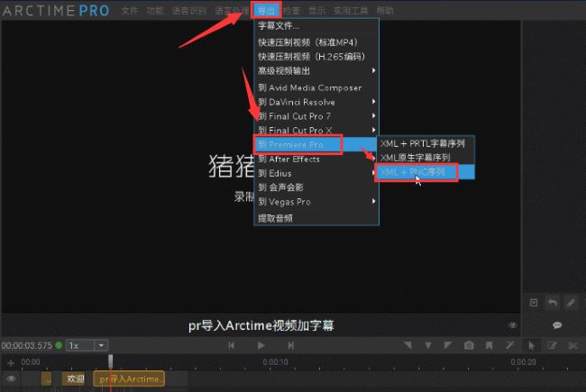
Task: Select the pointer arrow tool
Action: coord(531,345)
